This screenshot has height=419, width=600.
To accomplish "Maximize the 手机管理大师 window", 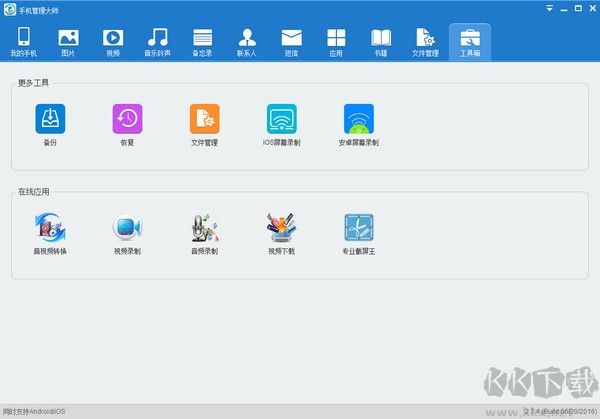I will (578, 8).
